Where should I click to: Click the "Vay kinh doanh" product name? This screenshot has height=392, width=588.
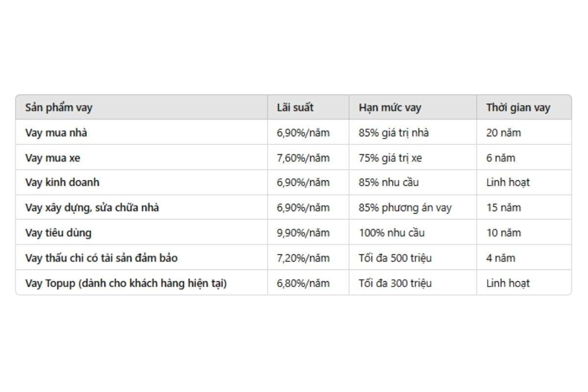coord(62,182)
